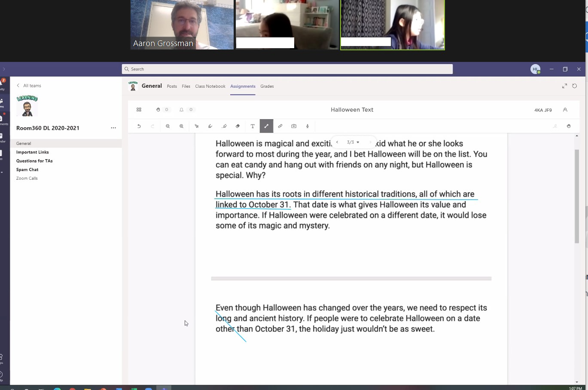Open the Class Notebook tab
588x390 pixels.
coord(210,86)
